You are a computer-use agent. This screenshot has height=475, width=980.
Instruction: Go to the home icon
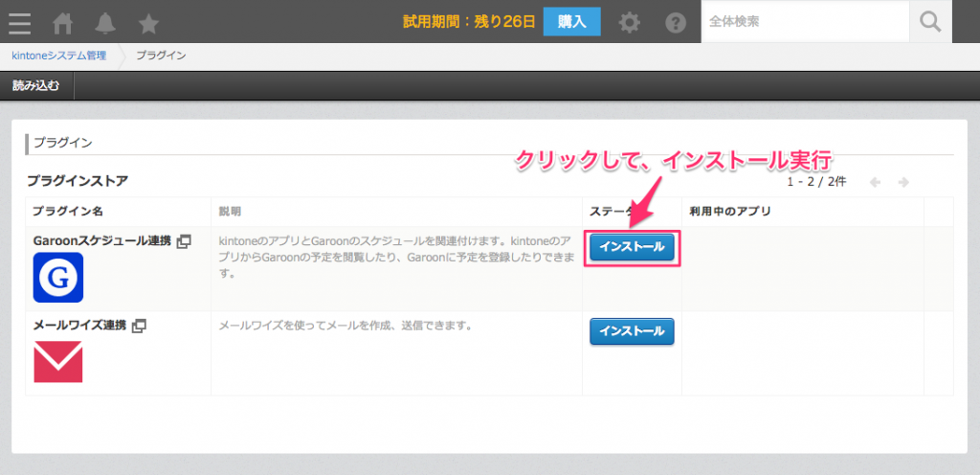point(62,23)
